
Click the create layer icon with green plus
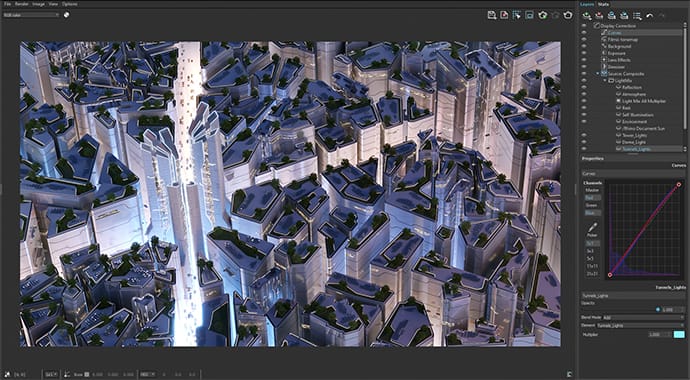pos(587,15)
